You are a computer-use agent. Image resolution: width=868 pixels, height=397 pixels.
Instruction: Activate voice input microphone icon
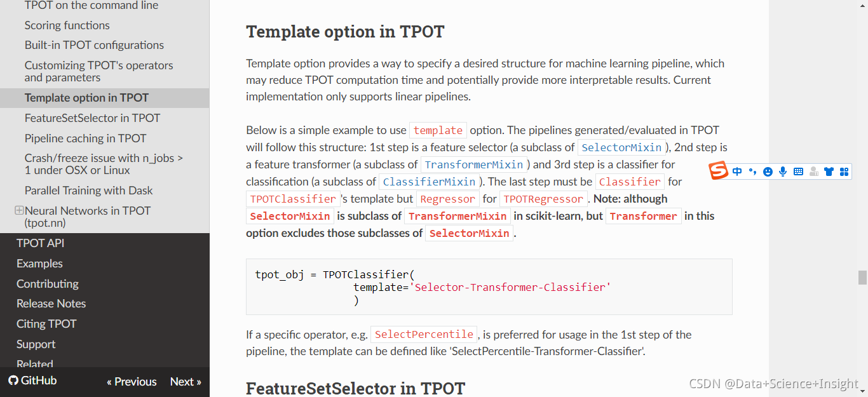coord(783,171)
